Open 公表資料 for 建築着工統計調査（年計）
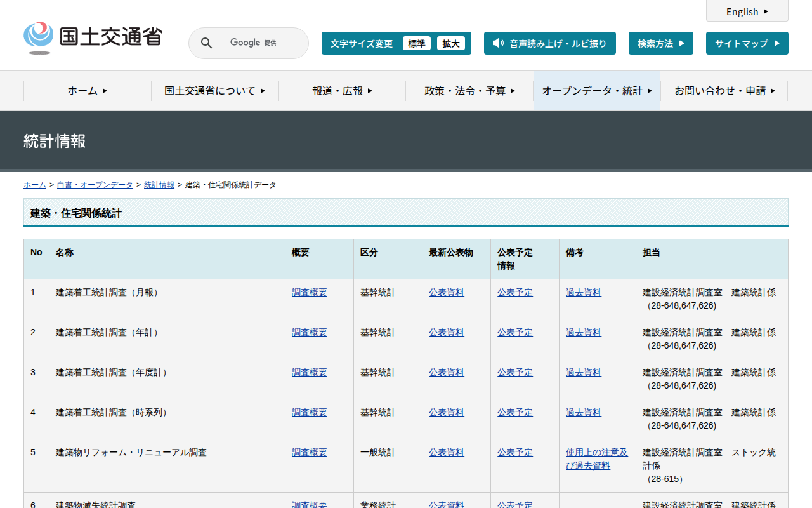 447,333
